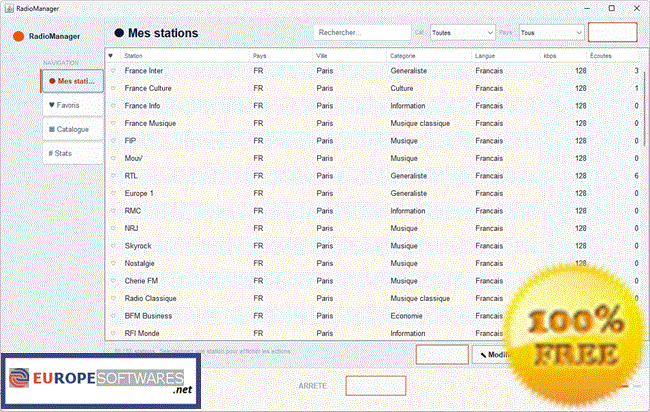This screenshot has height=412, width=650.
Task: Open the Favoris navigation item
Action: click(x=73, y=105)
